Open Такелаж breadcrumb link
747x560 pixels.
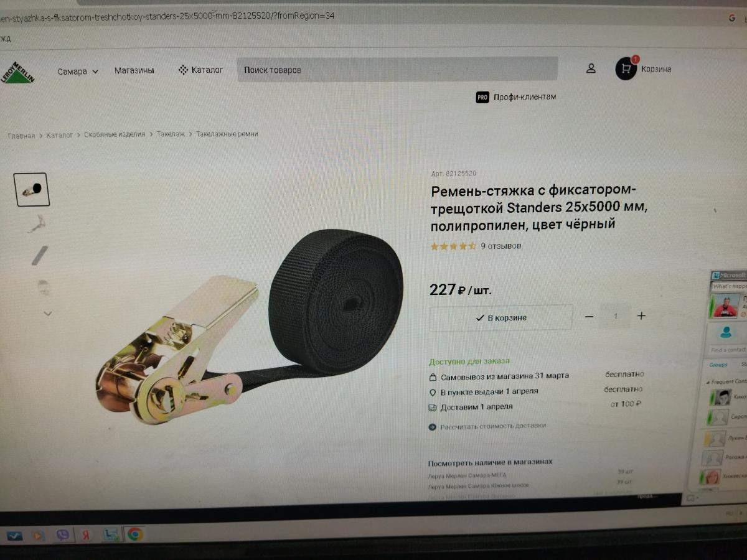pos(171,134)
